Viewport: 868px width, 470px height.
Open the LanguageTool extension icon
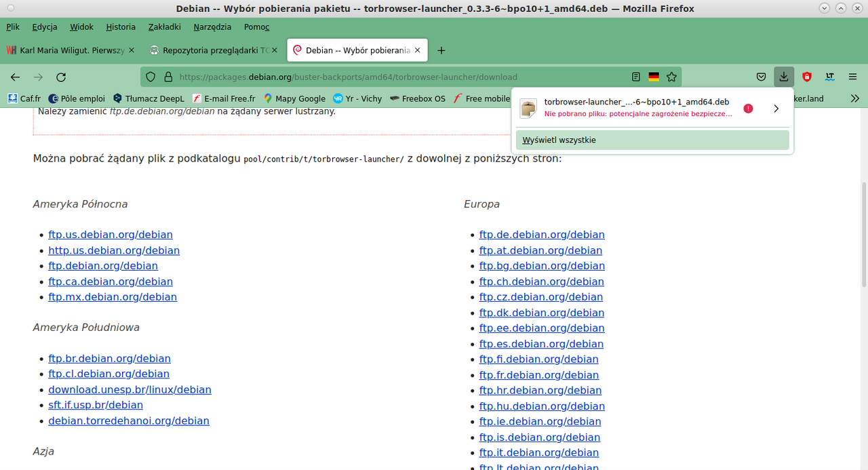(830, 77)
